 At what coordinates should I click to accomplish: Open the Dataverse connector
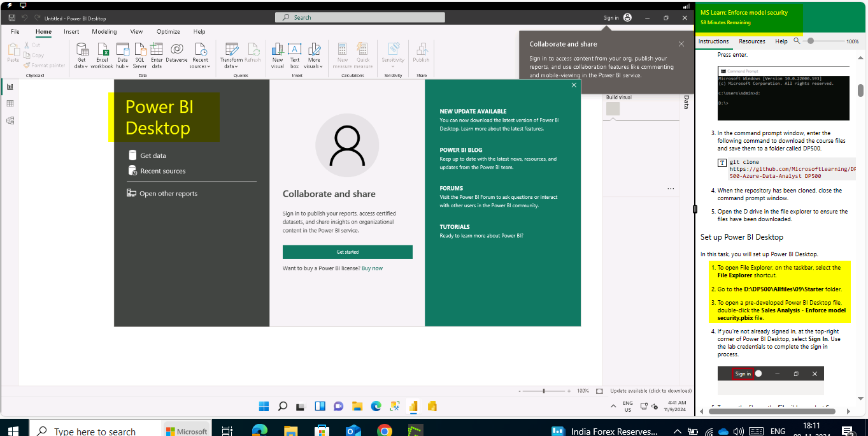tap(176, 54)
